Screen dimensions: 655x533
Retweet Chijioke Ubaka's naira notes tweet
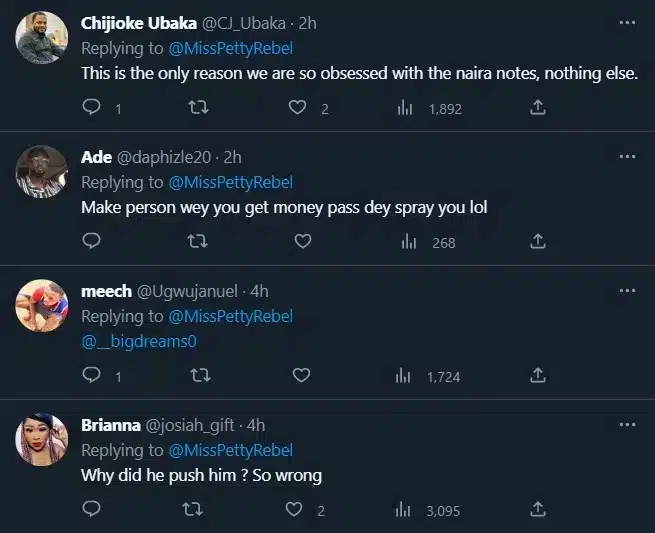[197, 108]
